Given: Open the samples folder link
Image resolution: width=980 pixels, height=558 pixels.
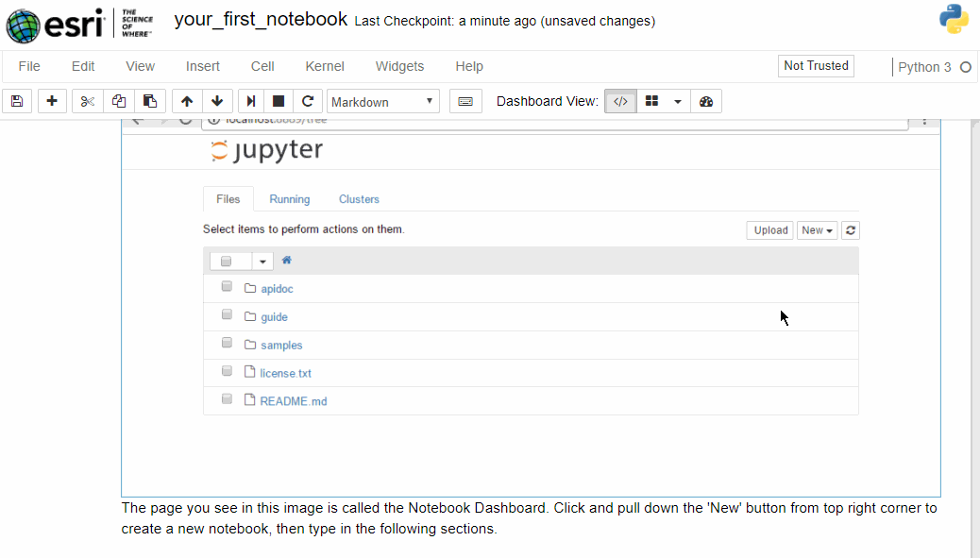Looking at the screenshot, I should click(x=281, y=345).
